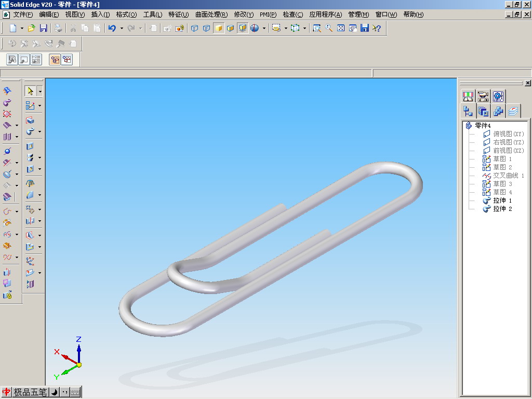
Task: Expand the Select tool options dropdown
Action: click(40, 91)
